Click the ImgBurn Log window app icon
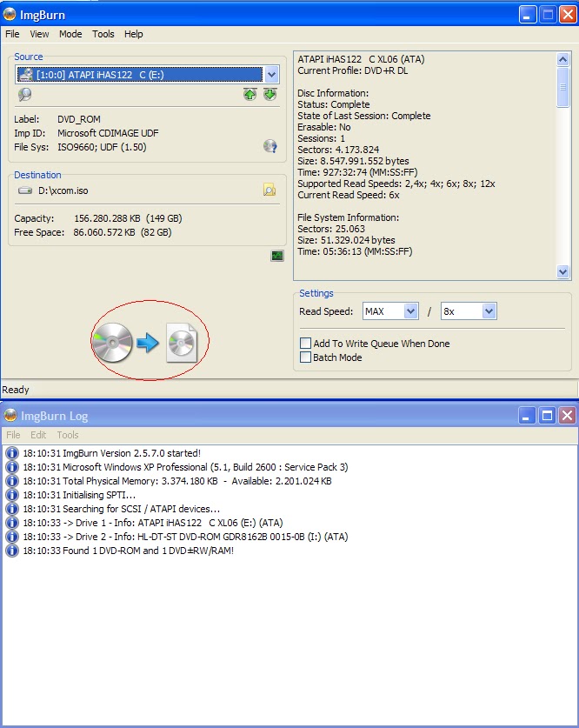This screenshot has height=728, width=579. click(10, 415)
